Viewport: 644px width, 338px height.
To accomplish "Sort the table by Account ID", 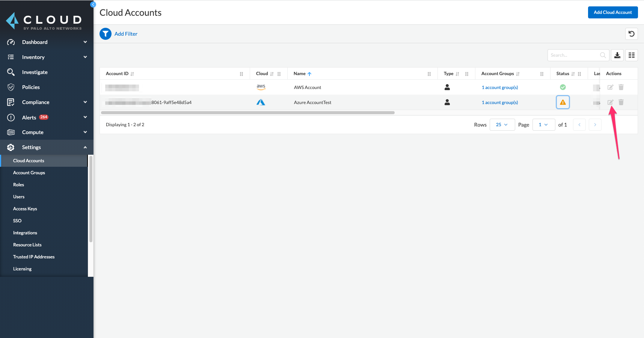I will point(132,74).
